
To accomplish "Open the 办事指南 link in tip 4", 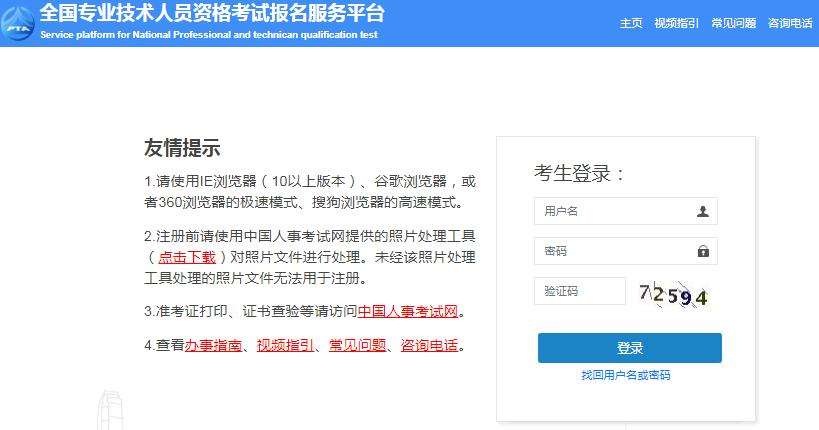I will click(213, 345).
